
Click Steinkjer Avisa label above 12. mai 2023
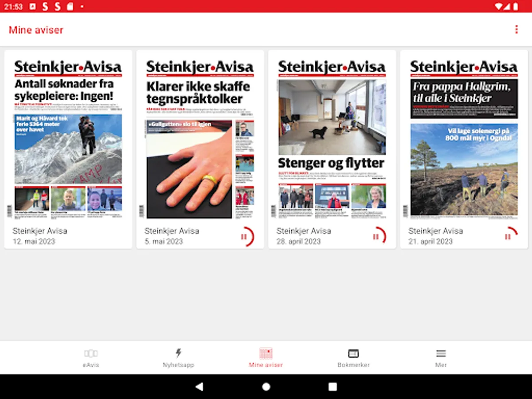(40, 231)
